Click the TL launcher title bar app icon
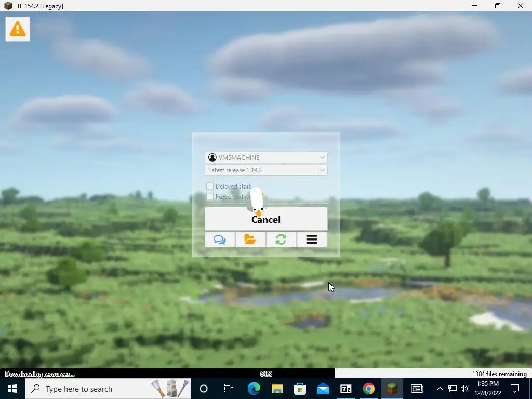 coord(8,6)
